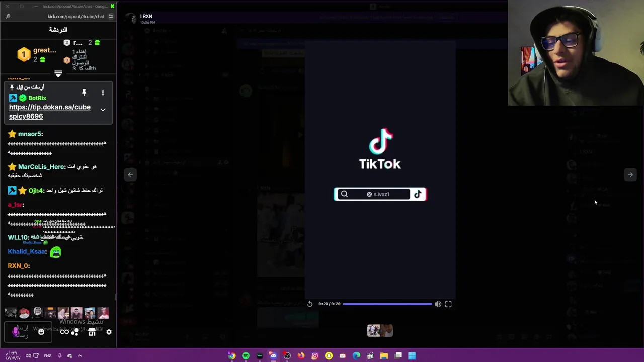Open OBS Studio from taskbar
This screenshot has width=644, height=362.
(287, 356)
